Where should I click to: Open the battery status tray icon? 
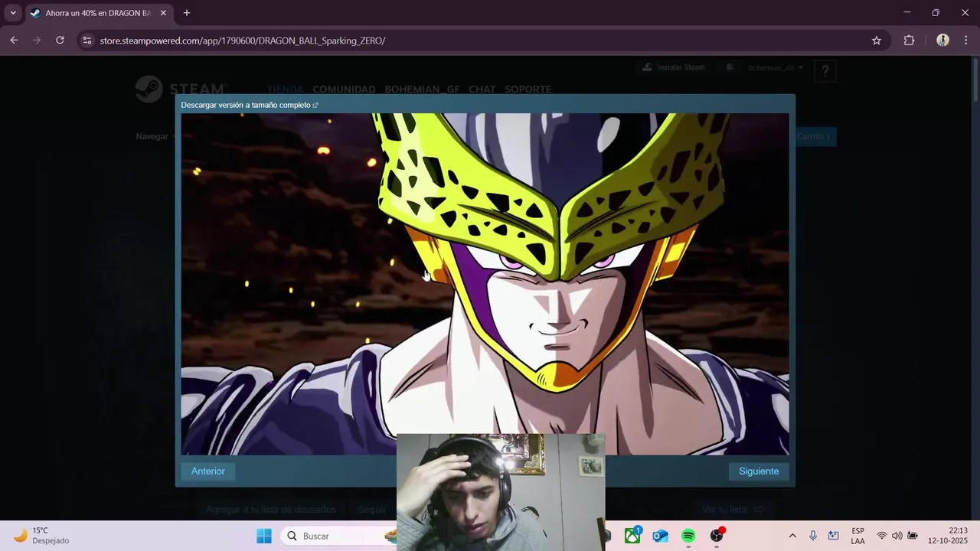[x=913, y=536]
